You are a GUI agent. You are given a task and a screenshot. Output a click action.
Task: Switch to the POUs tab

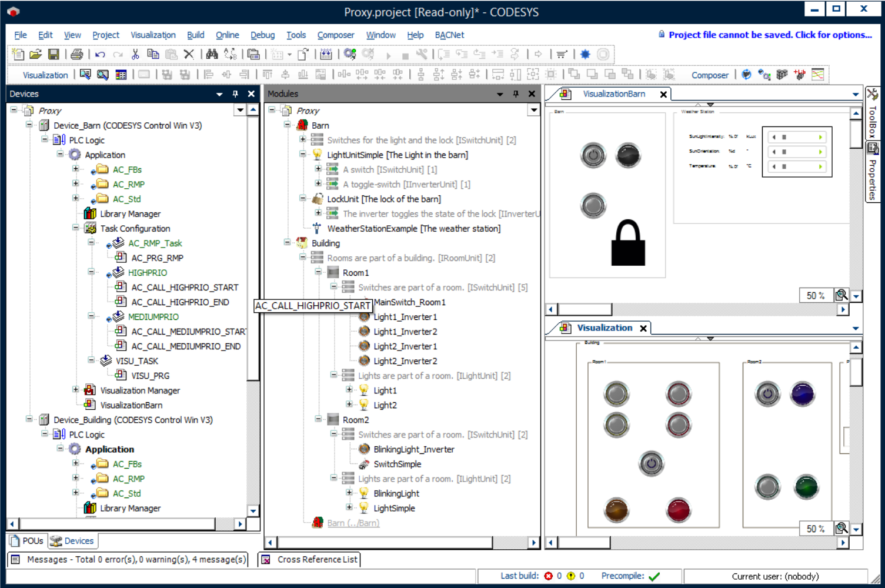[x=27, y=541]
